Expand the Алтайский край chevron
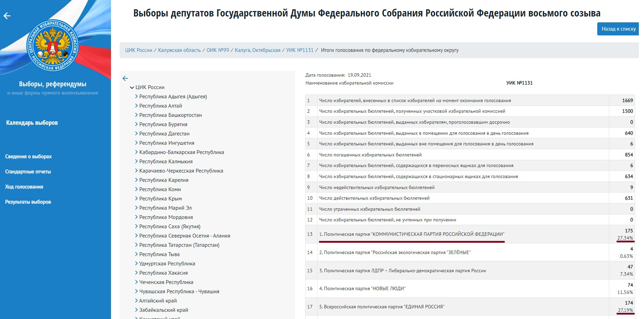This screenshot has height=319, width=644. [136, 301]
